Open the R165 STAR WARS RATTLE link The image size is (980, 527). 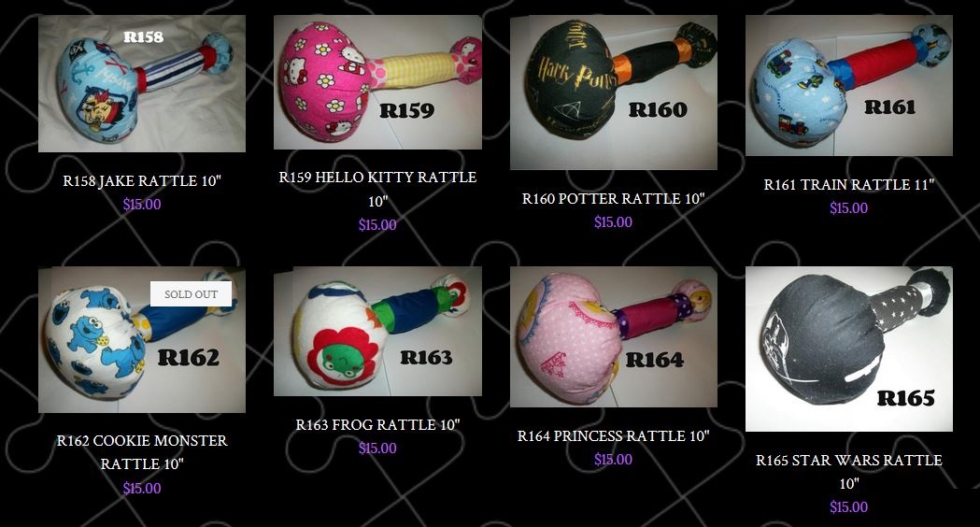(x=849, y=471)
